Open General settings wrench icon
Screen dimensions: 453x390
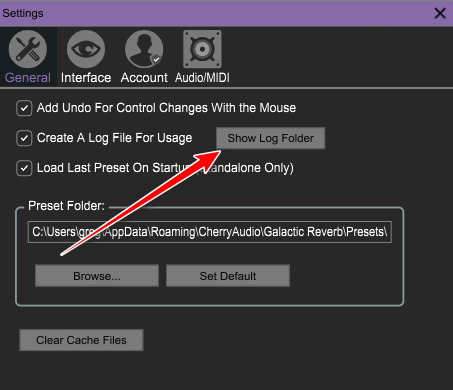[28, 49]
